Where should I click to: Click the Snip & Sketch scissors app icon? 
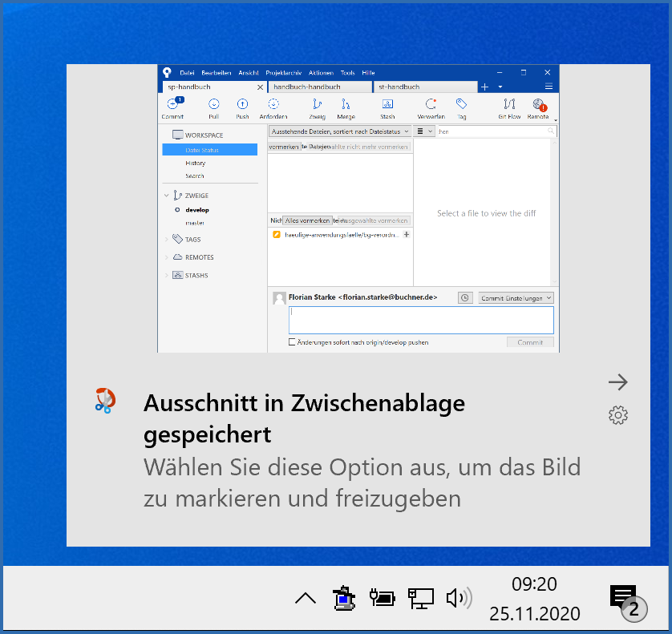(105, 399)
